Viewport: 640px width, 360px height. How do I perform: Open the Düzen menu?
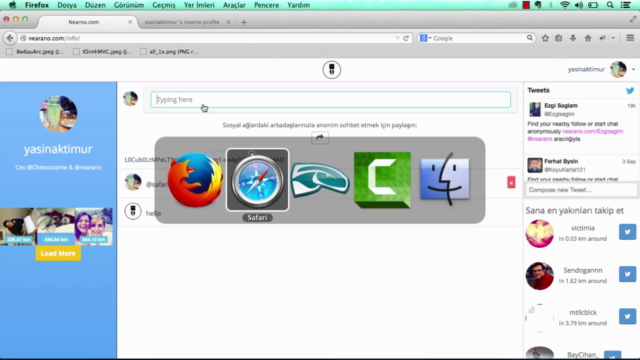pos(95,5)
